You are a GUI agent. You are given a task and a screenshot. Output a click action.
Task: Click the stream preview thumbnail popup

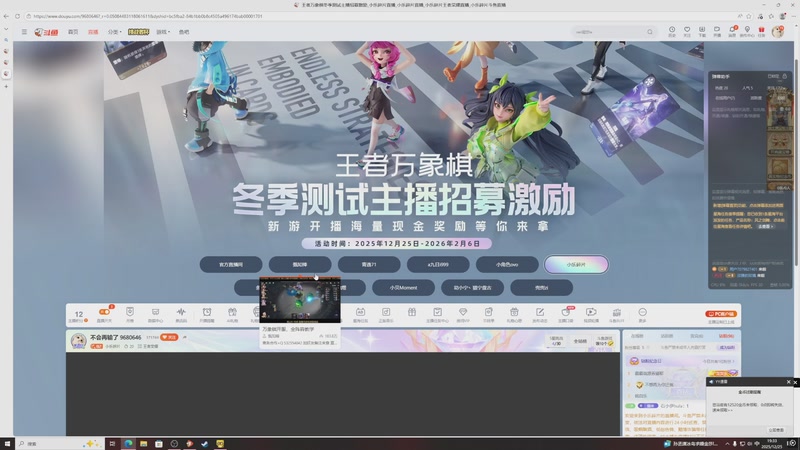(x=300, y=301)
